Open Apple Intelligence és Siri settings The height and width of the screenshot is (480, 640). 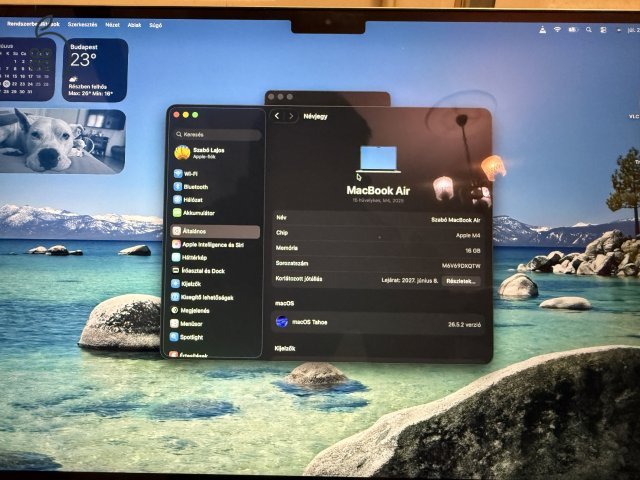coord(208,244)
